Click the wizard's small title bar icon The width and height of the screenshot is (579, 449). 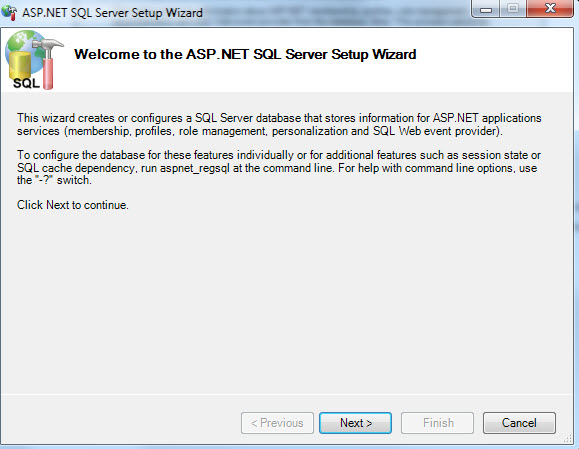click(9, 13)
